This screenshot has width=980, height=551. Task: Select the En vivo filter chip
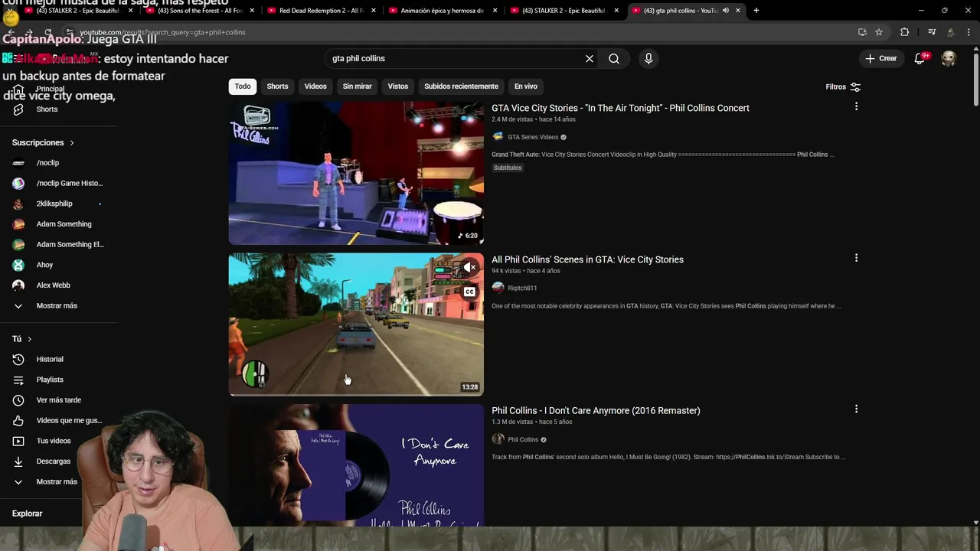coord(525,86)
